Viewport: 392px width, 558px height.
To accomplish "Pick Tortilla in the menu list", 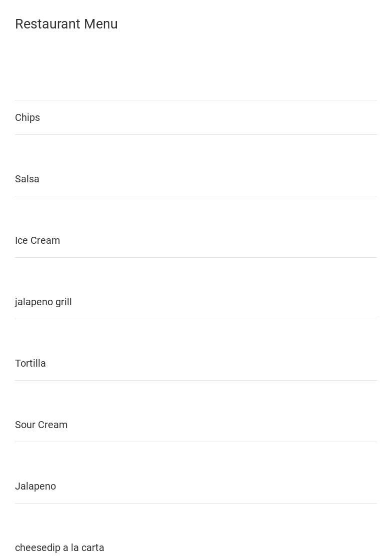I will click(30, 363).
